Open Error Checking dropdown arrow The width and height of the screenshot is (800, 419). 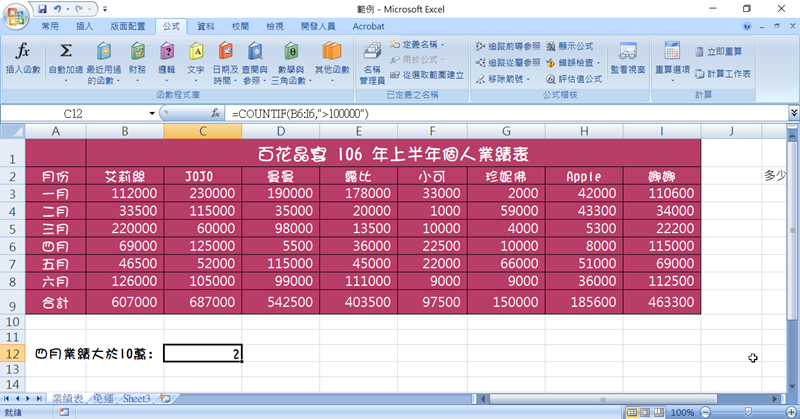(598, 63)
